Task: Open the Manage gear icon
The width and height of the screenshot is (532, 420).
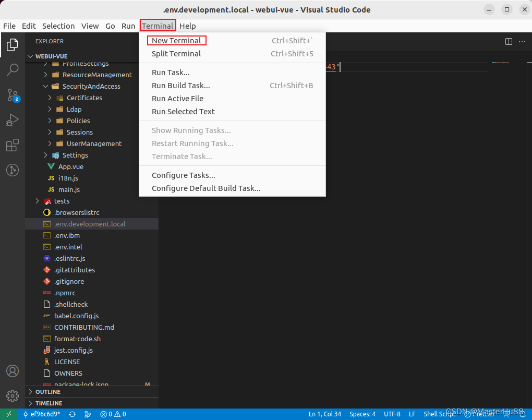Action: pos(12,396)
